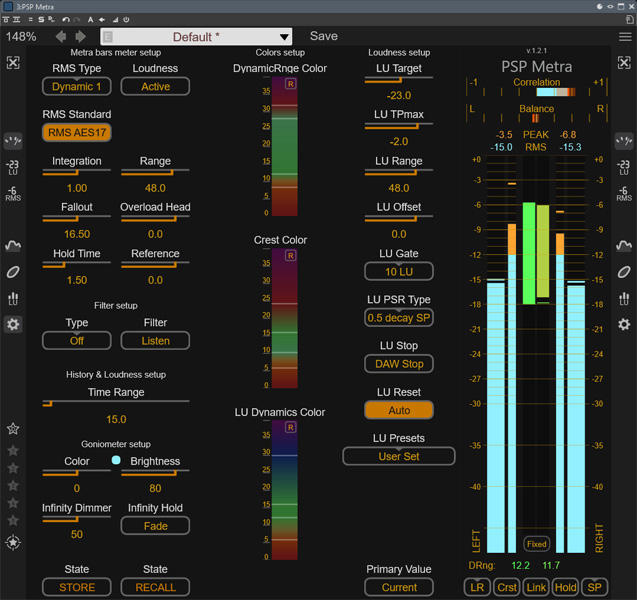
Task: Open the Infinity Hold Fade selector
Action: pos(155,526)
